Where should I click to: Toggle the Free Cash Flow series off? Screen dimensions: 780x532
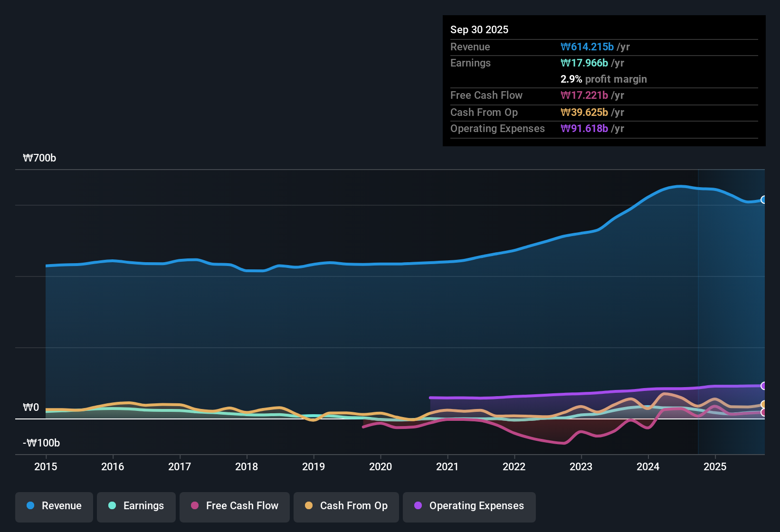pos(234,506)
